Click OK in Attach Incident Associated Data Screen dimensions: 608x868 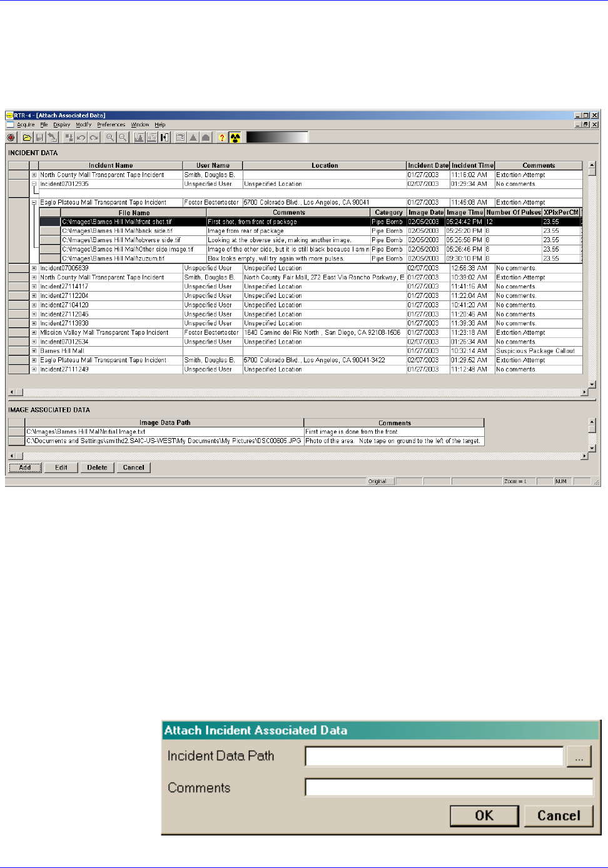484,815
